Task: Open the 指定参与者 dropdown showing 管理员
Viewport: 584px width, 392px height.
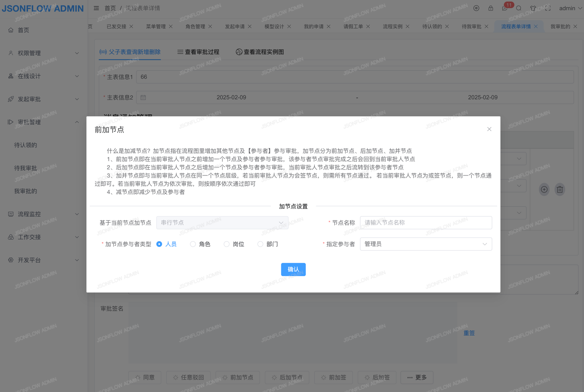Action: [426, 244]
